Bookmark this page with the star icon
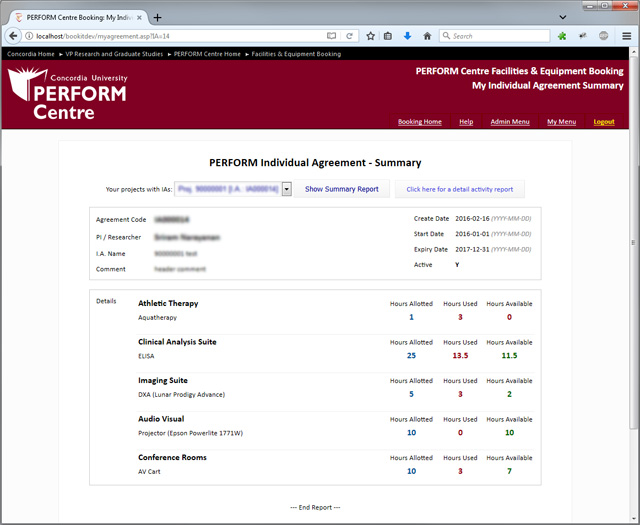The width and height of the screenshot is (640, 525). coord(370,36)
